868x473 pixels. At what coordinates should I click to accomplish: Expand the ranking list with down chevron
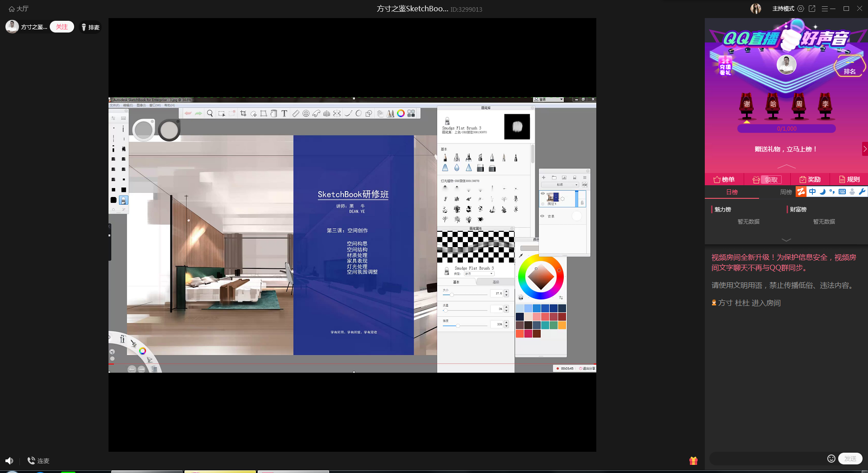pos(786,240)
